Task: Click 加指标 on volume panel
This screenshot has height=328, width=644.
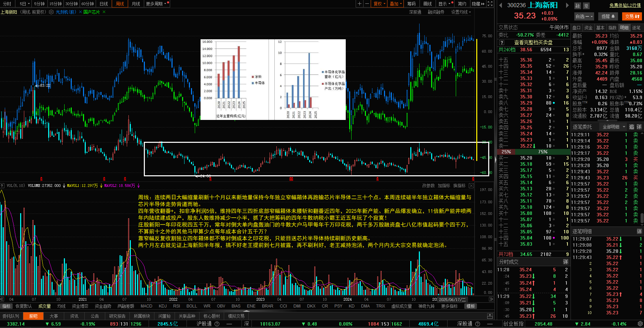Action: pos(444,186)
